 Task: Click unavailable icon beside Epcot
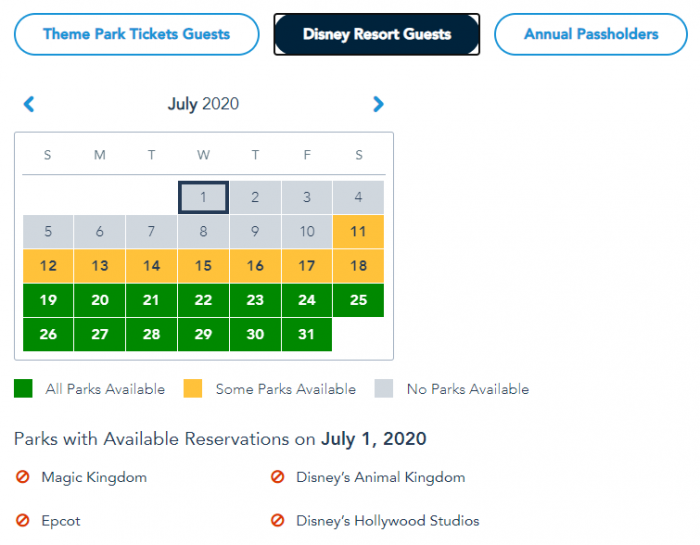click(22, 521)
